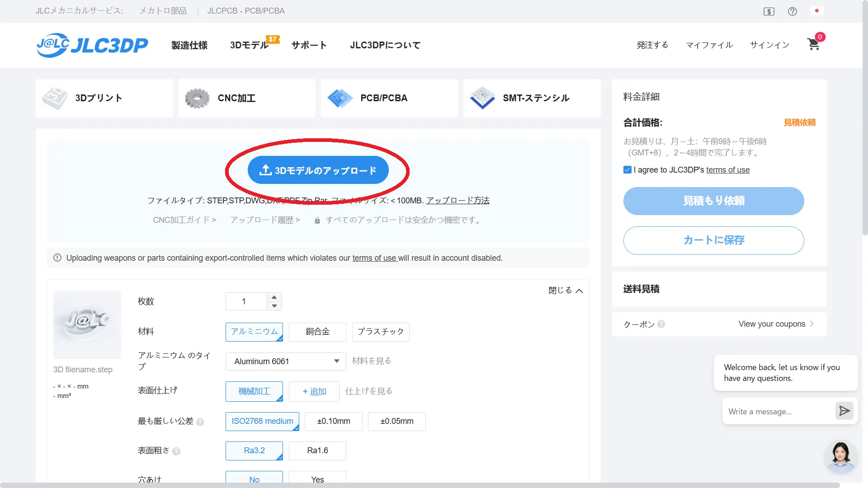The image size is (868, 488).
Task: Click the vertical page scrollbar
Action: click(865, 117)
